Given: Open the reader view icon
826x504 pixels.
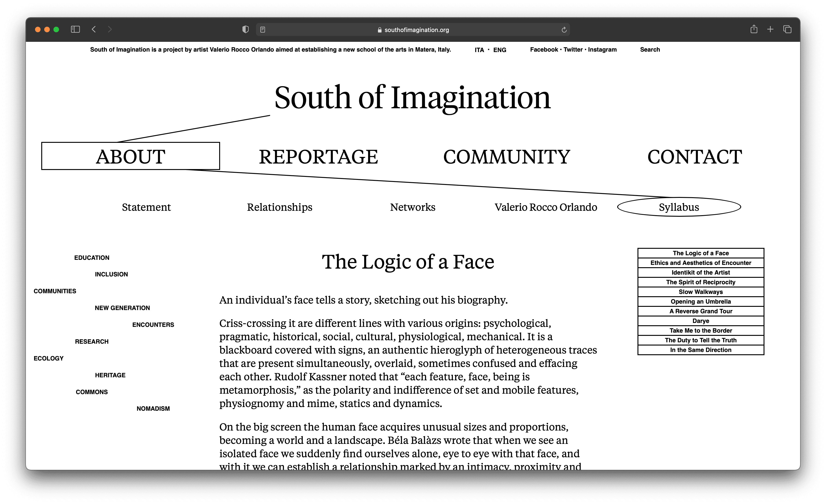Looking at the screenshot, I should [263, 30].
